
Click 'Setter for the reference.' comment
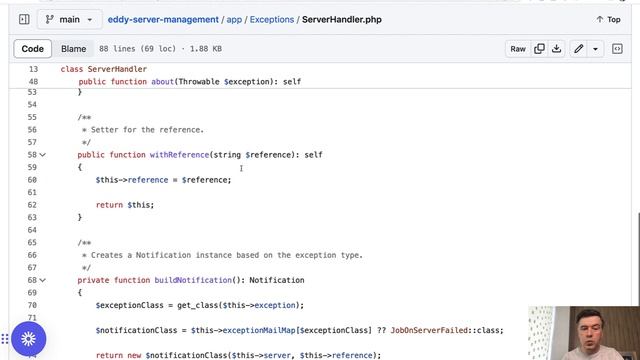click(147, 130)
